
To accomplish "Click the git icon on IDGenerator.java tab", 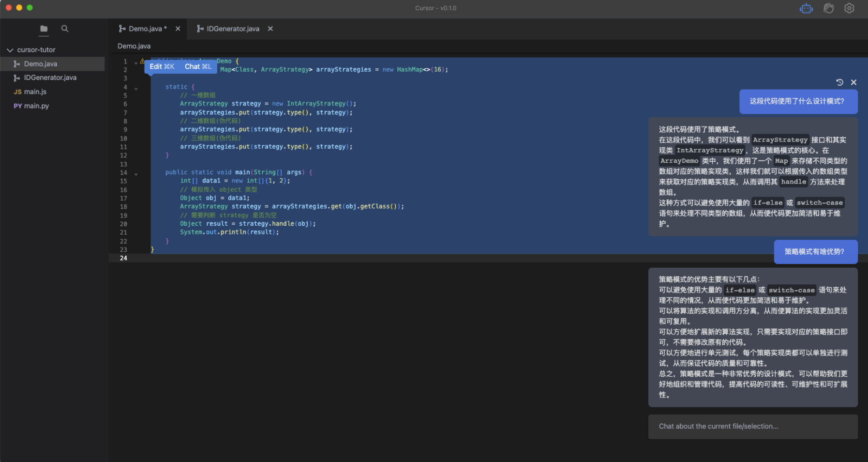I will coord(200,29).
